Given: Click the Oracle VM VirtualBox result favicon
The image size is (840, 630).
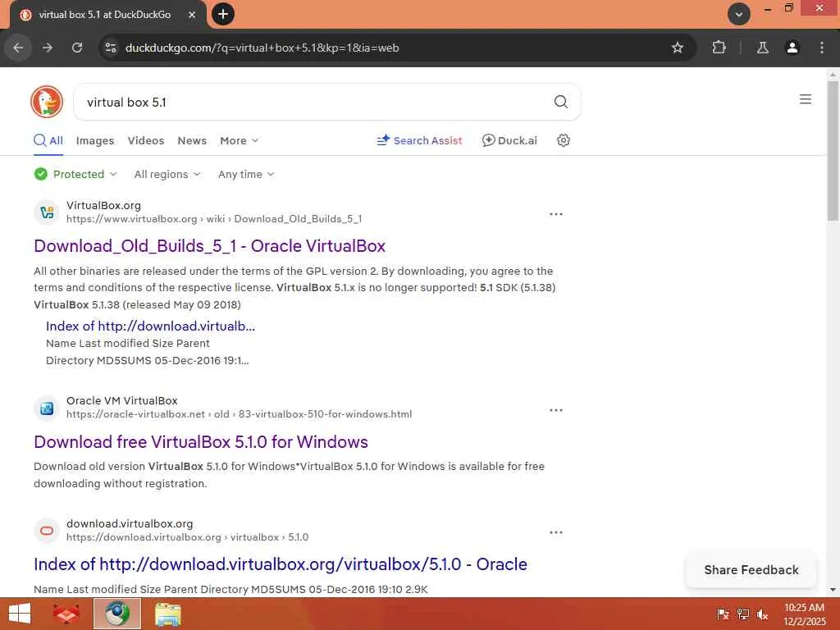Looking at the screenshot, I should [47, 409].
